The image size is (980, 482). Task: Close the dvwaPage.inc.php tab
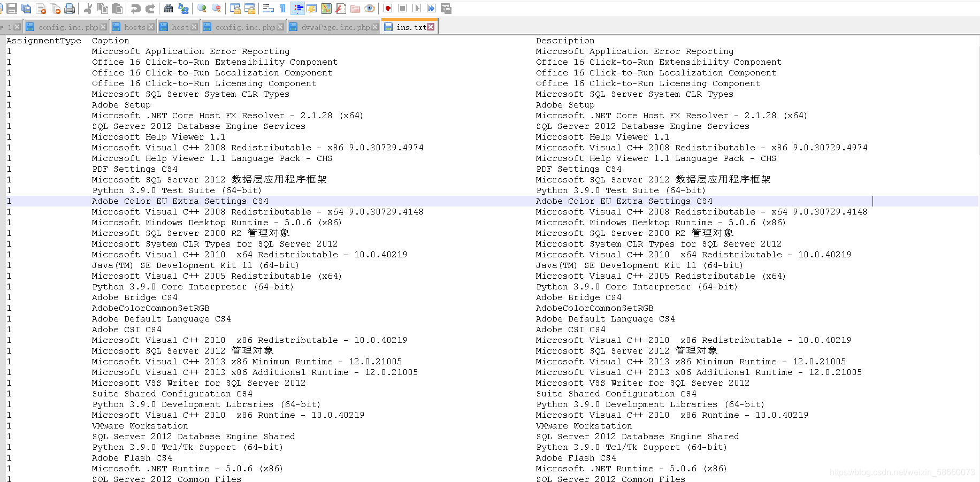click(375, 27)
